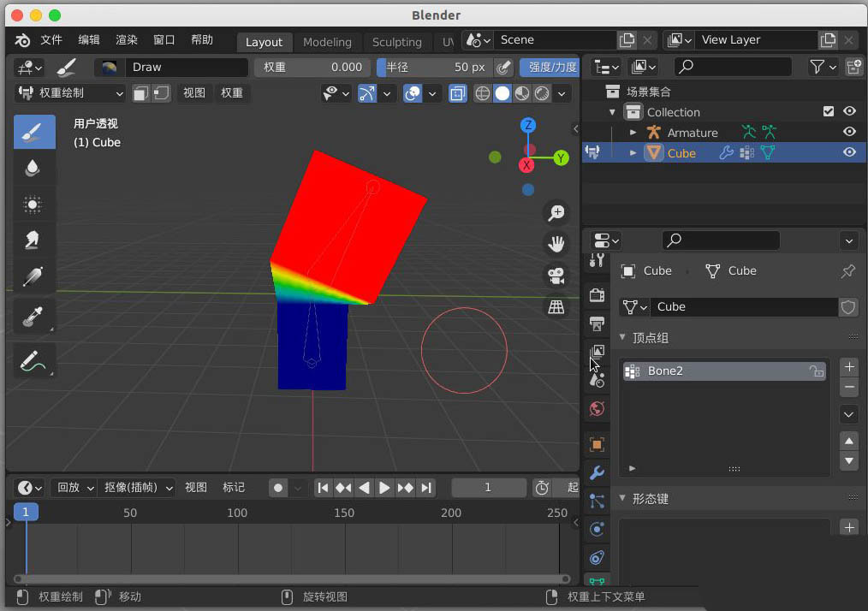Open the Render properties tab
The image size is (868, 611).
[597, 295]
